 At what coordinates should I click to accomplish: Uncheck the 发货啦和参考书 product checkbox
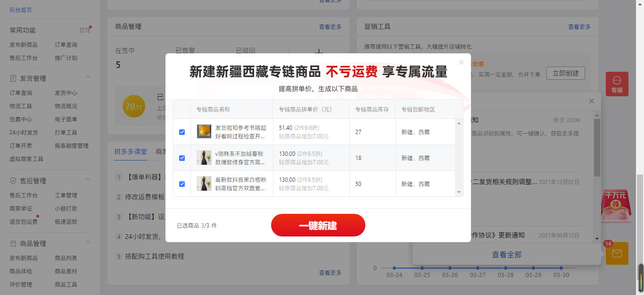pos(182,132)
